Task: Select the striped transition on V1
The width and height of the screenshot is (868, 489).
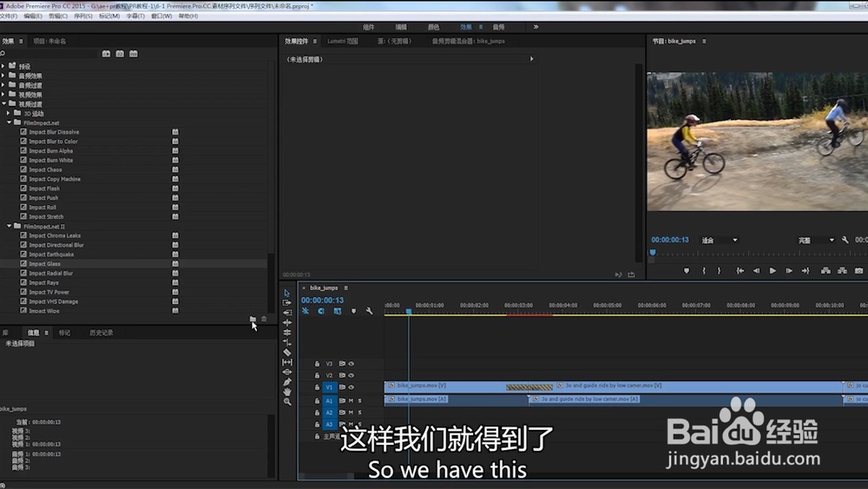Action: (529, 387)
